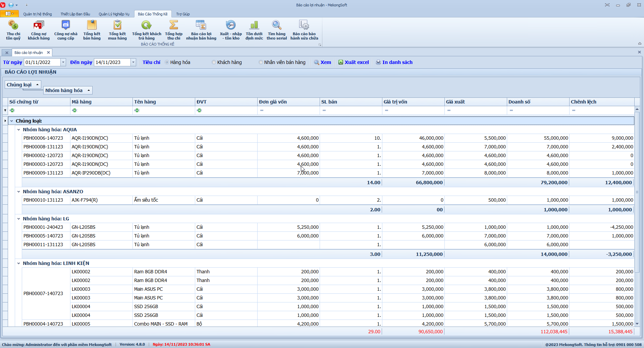Collapse the Nhóm hàng hóa: AQUA group
644x348 pixels.
click(19, 130)
